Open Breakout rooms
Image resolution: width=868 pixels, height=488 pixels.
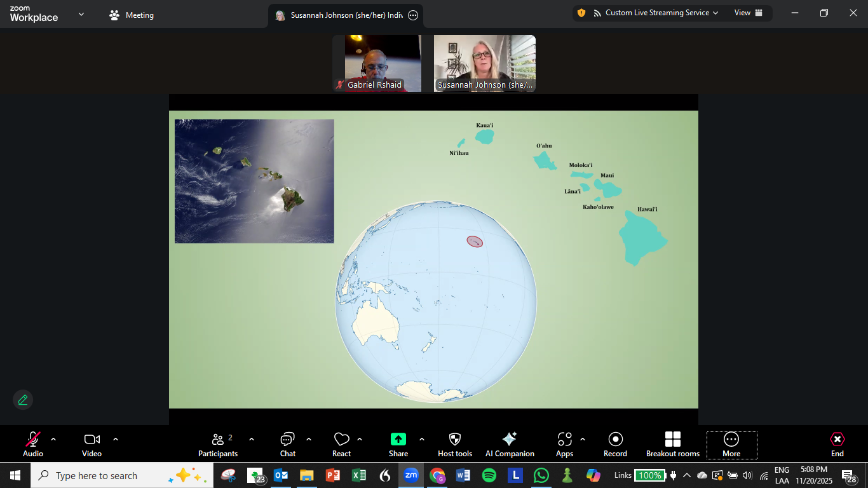pyautogui.click(x=672, y=444)
